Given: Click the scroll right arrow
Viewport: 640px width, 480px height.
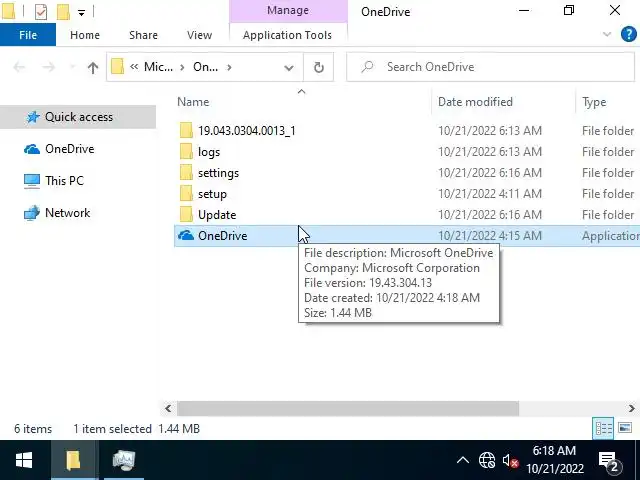Looking at the screenshot, I should coord(631,408).
